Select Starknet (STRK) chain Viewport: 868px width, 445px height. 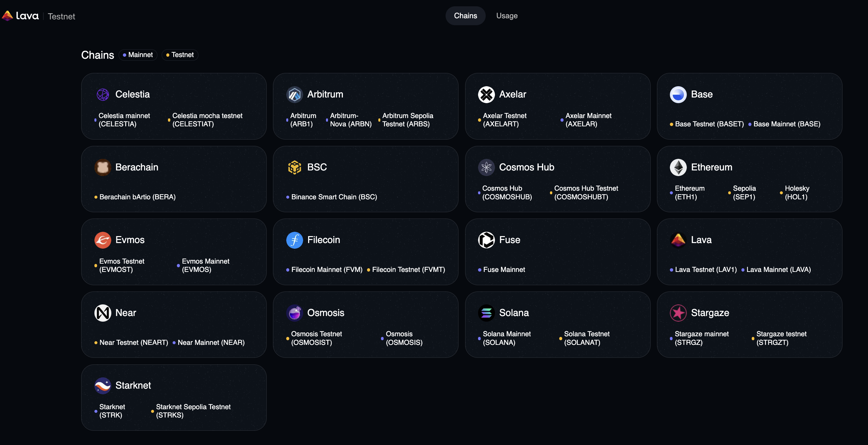click(x=110, y=411)
